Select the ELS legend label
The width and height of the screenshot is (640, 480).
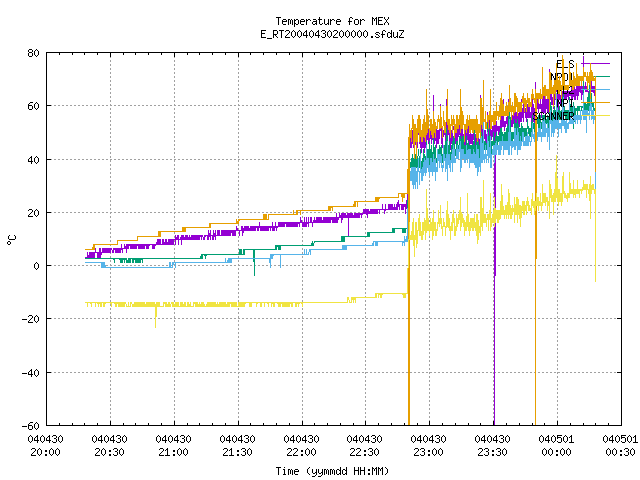[x=565, y=64]
